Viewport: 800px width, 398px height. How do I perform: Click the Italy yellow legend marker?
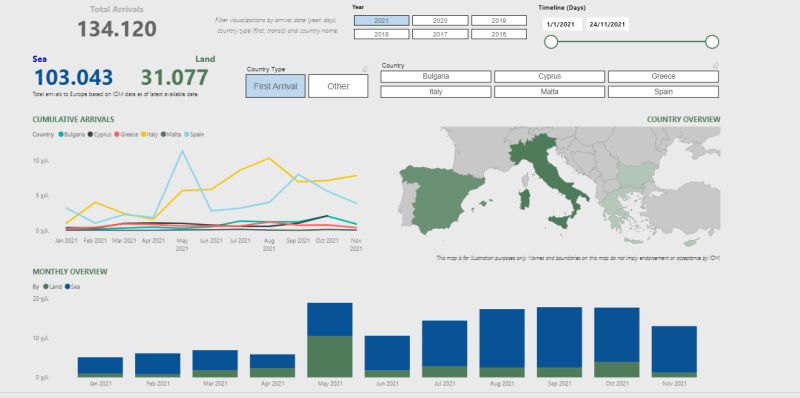point(144,135)
